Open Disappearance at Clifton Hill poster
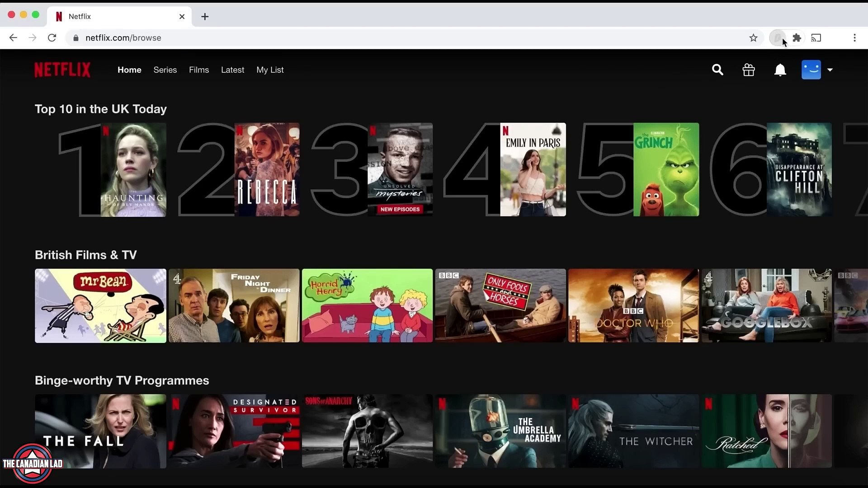Image resolution: width=868 pixels, height=488 pixels. (799, 170)
